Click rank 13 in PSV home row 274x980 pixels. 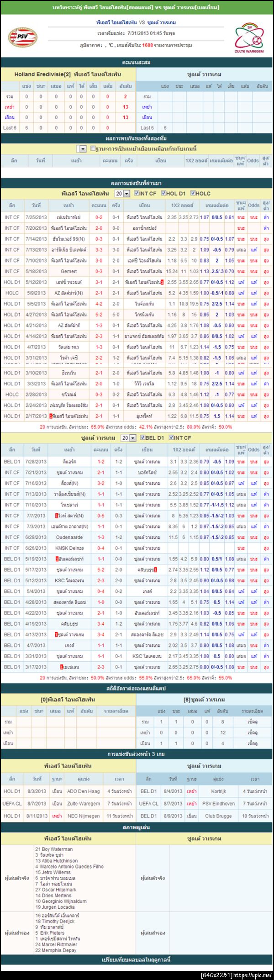[x=126, y=107]
